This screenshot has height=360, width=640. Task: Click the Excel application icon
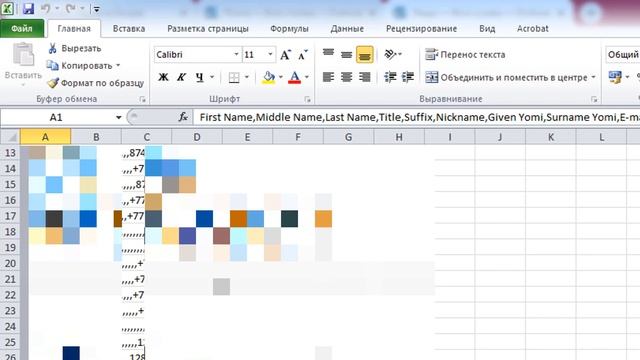coord(7,8)
